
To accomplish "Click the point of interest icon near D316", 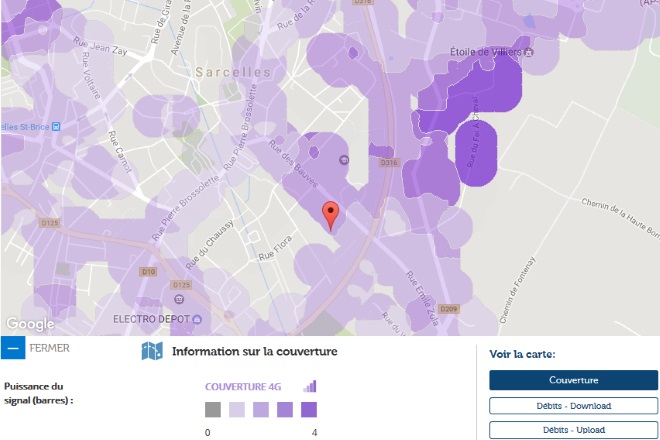I will click(344, 160).
